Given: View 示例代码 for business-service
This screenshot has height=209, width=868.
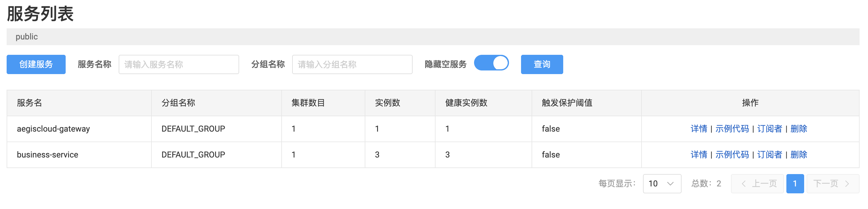Looking at the screenshot, I should pos(732,155).
